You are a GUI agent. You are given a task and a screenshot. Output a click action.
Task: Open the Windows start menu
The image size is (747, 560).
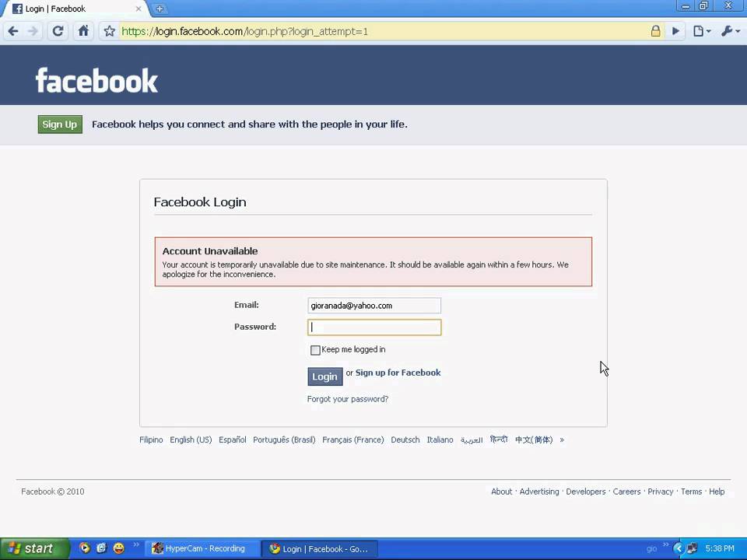click(35, 548)
